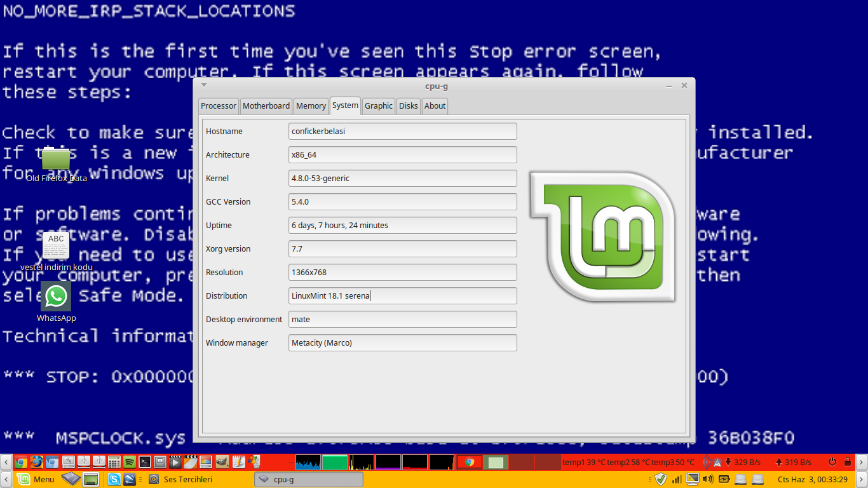This screenshot has width=868, height=488.
Task: Open the Graphic tab
Action: pyautogui.click(x=379, y=105)
